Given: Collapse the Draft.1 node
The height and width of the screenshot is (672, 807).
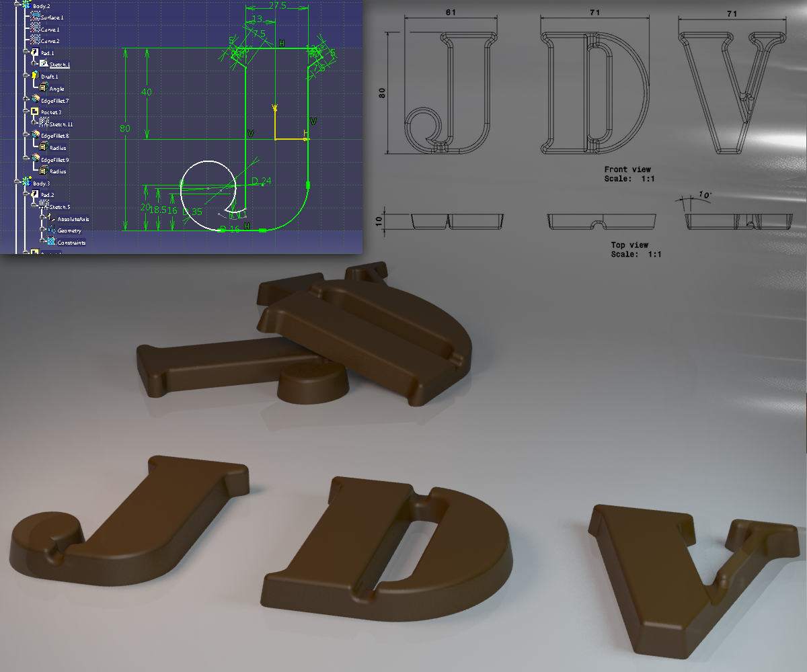Looking at the screenshot, I should click(25, 76).
